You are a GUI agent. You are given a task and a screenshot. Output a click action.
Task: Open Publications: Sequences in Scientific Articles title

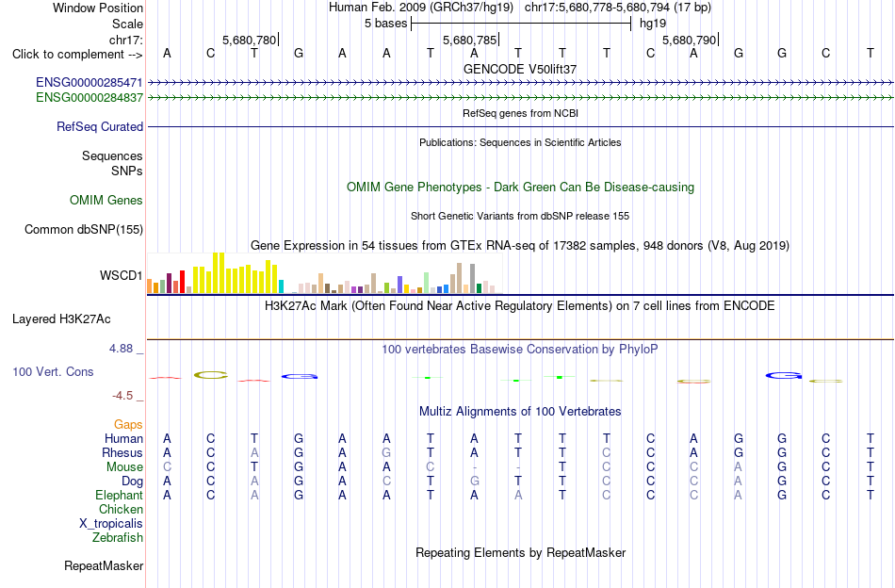click(x=520, y=142)
